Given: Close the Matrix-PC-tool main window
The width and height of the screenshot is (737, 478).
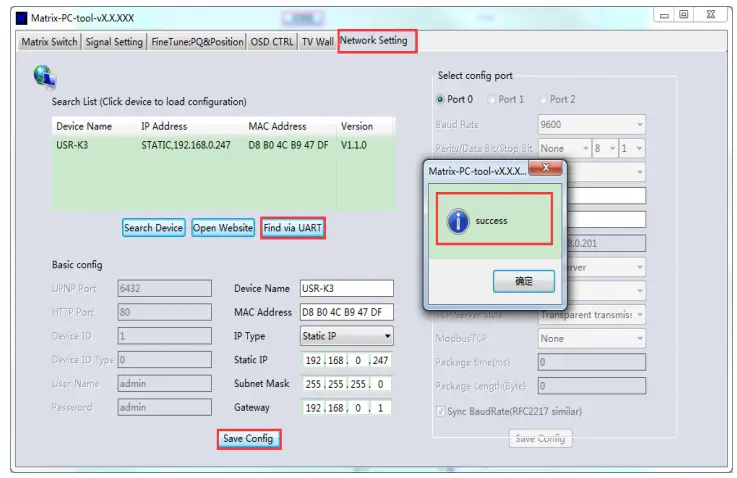Looking at the screenshot, I should pyautogui.click(x=712, y=15).
